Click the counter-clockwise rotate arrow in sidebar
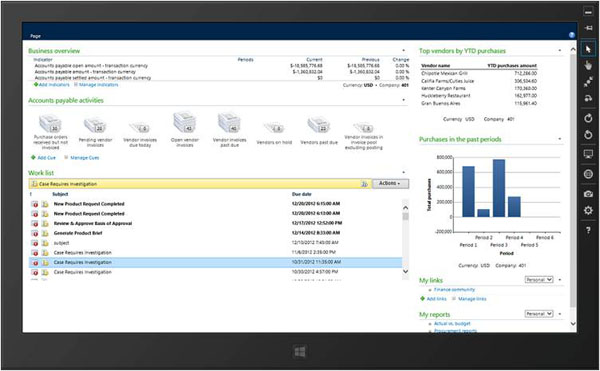This screenshot has width=600, height=371. 588,135
